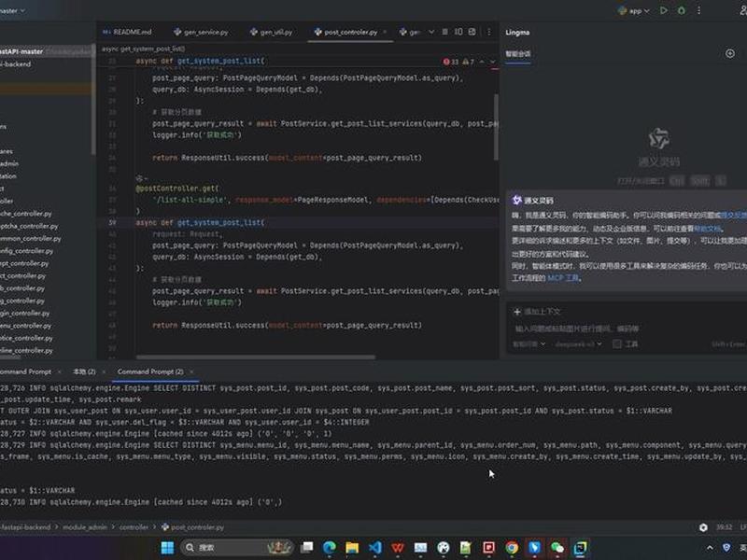Open WeChat from the taskbar

[557, 548]
